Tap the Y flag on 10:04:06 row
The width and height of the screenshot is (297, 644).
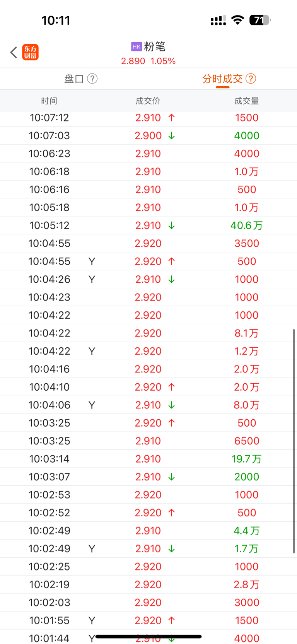pyautogui.click(x=92, y=405)
